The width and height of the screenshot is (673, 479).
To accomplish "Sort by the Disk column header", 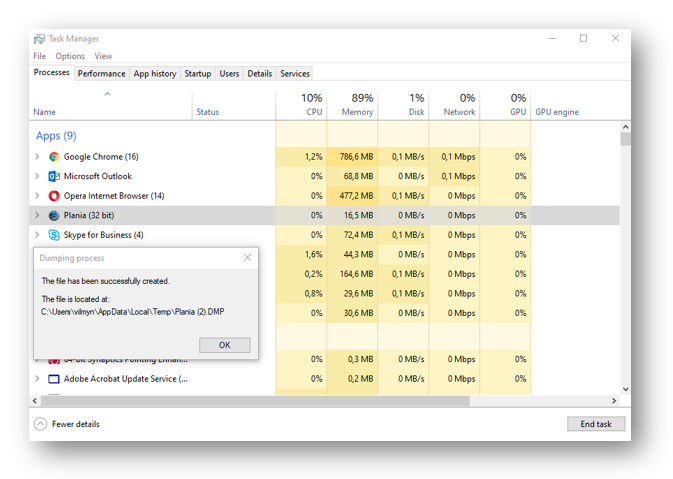I will 403,105.
